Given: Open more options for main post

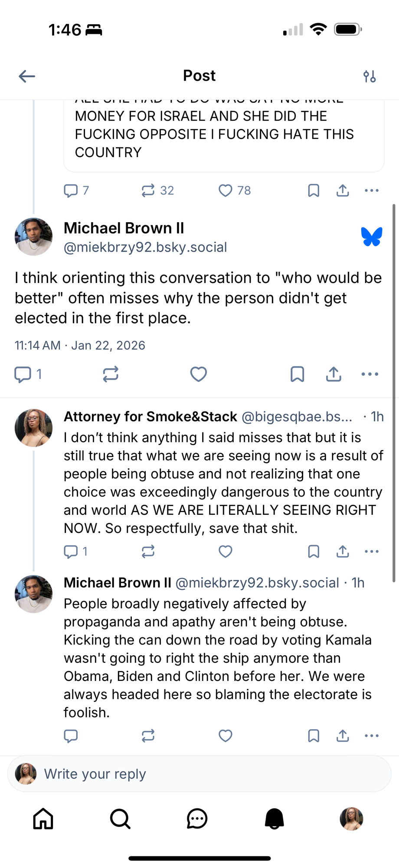Looking at the screenshot, I should click(370, 374).
